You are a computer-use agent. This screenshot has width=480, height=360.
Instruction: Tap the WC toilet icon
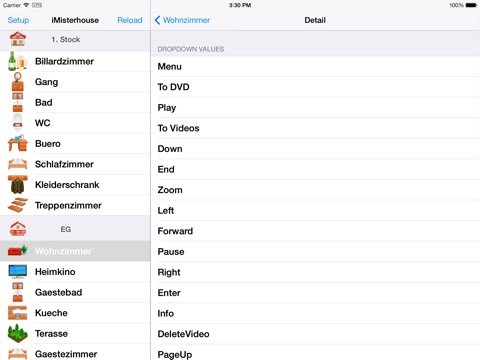[x=17, y=123]
